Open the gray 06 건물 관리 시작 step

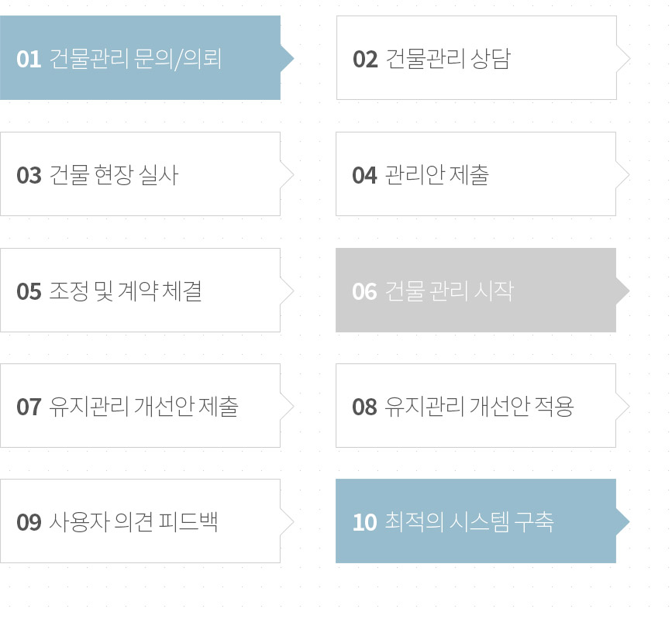point(476,290)
